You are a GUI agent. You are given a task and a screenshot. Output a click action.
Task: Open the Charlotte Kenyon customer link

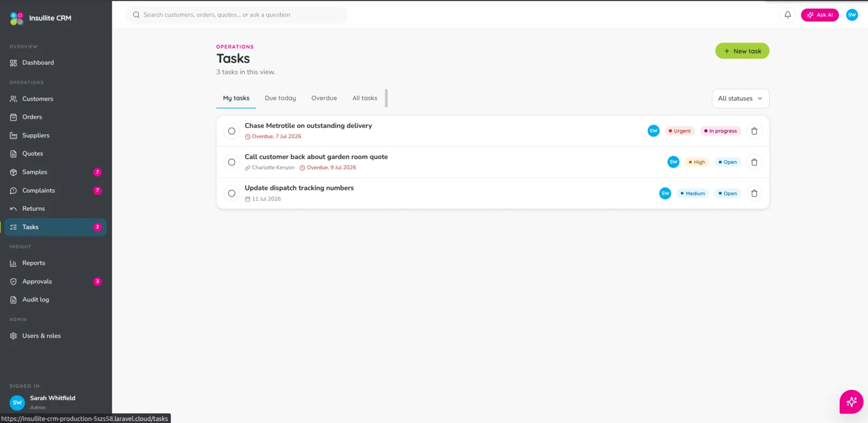(x=270, y=168)
